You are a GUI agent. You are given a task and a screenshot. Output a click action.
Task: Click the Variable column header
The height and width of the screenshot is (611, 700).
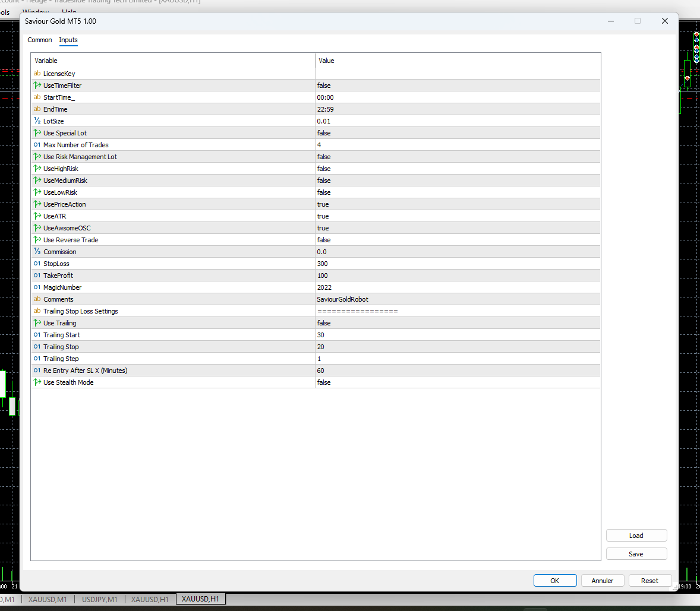tap(46, 61)
